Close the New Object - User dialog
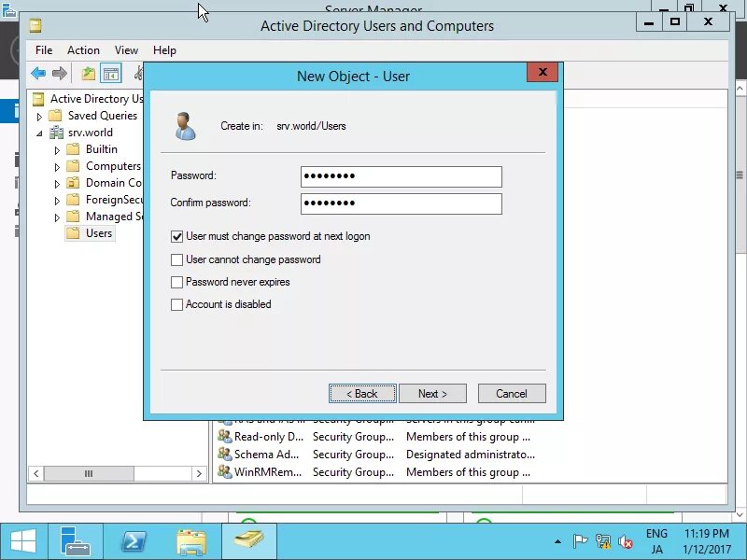Image resolution: width=747 pixels, height=560 pixels. click(x=543, y=73)
